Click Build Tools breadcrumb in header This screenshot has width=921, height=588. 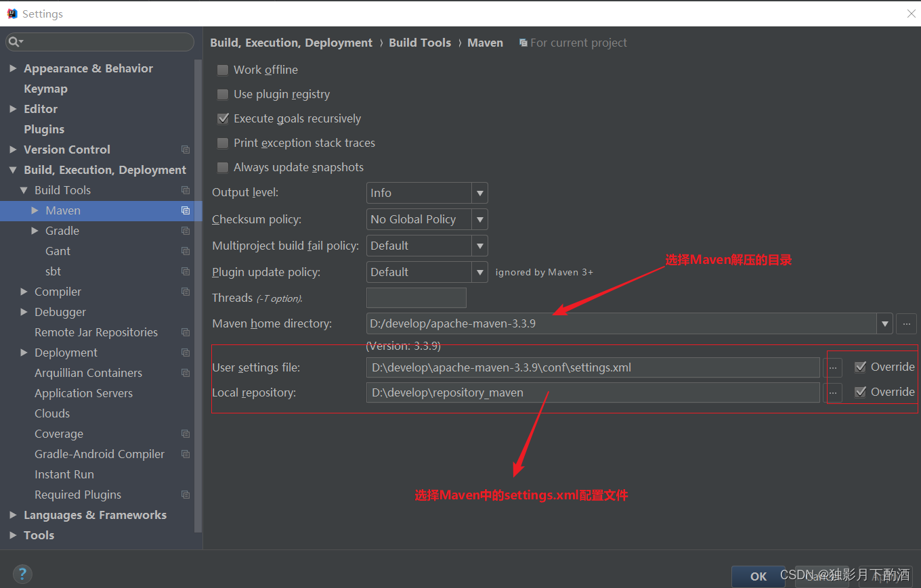pos(420,43)
